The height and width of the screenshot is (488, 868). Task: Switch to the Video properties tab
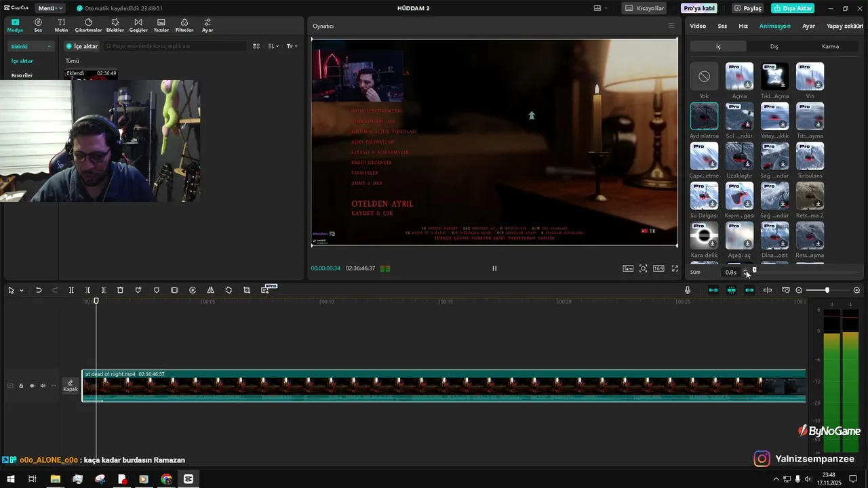(x=698, y=26)
